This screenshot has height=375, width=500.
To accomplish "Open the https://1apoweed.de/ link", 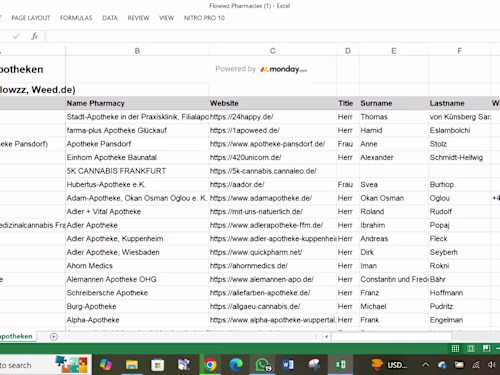I will coord(245,130).
